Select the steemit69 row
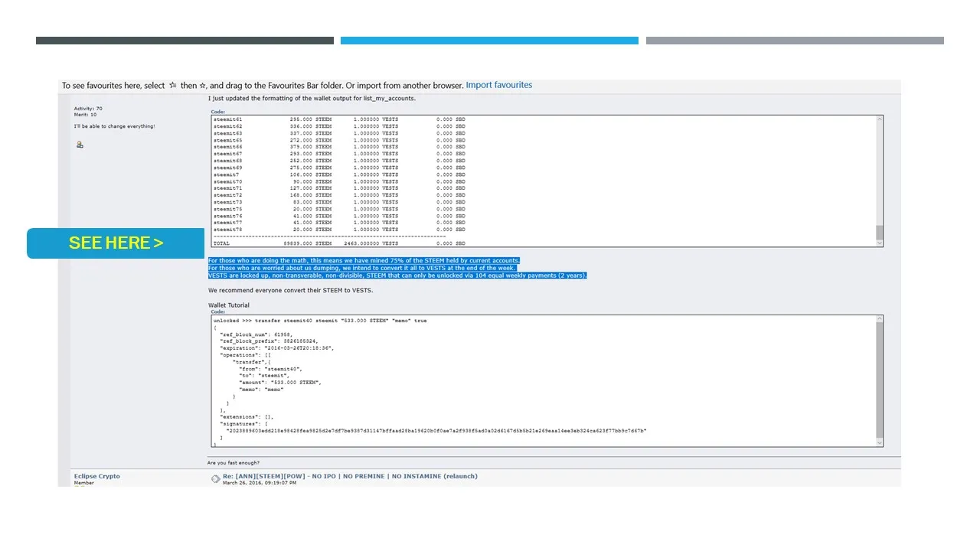 pos(339,168)
